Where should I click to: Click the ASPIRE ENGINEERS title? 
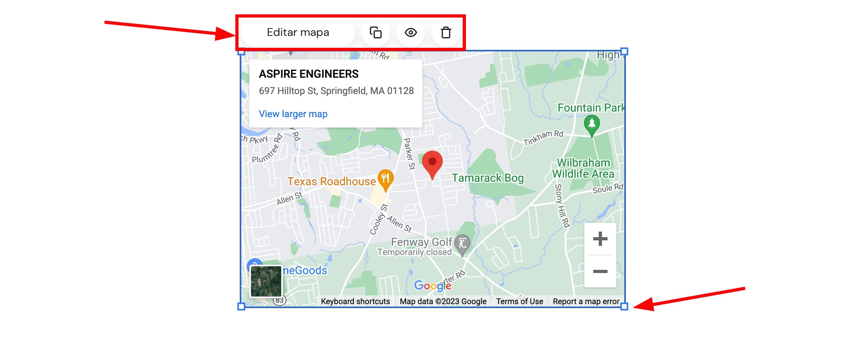pos(309,74)
